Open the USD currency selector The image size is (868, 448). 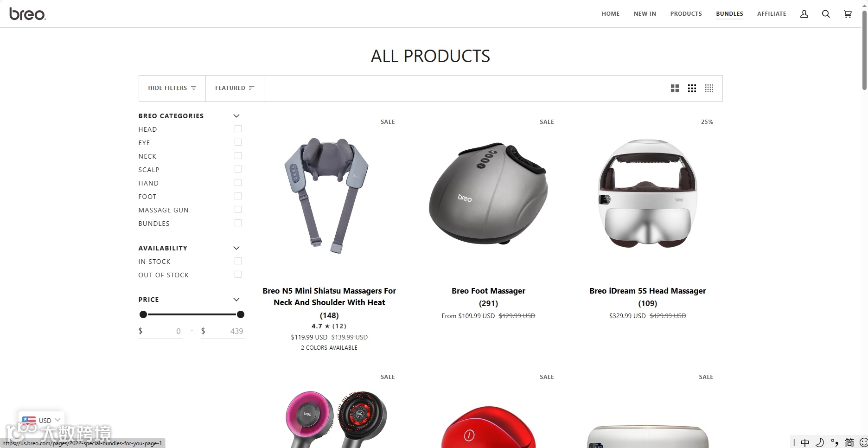(41, 420)
